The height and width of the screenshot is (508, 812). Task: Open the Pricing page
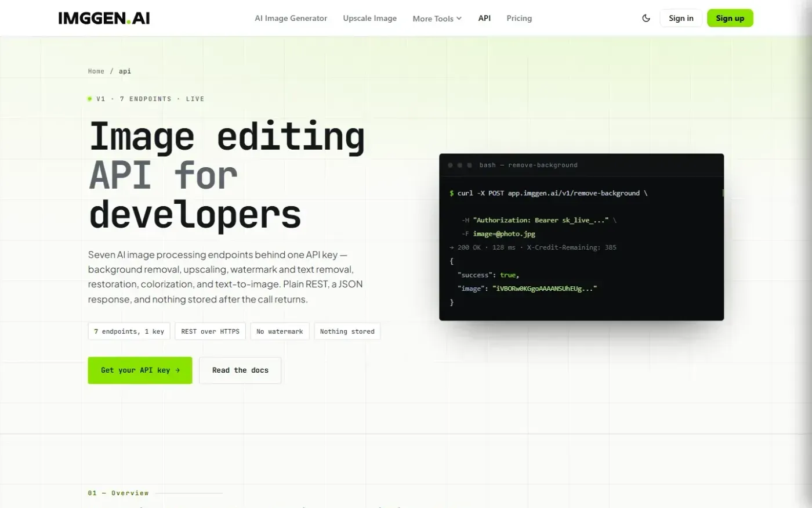click(x=519, y=18)
